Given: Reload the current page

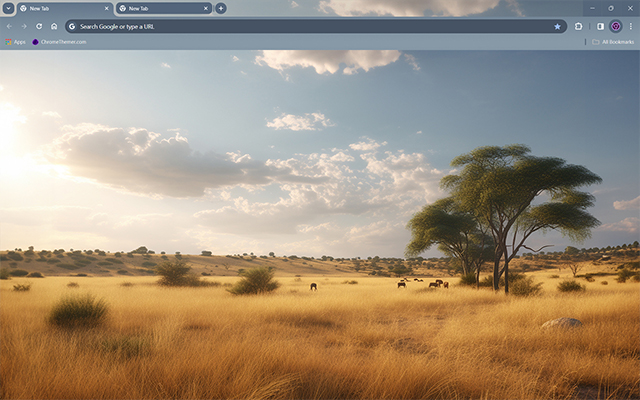Looking at the screenshot, I should pos(39,27).
